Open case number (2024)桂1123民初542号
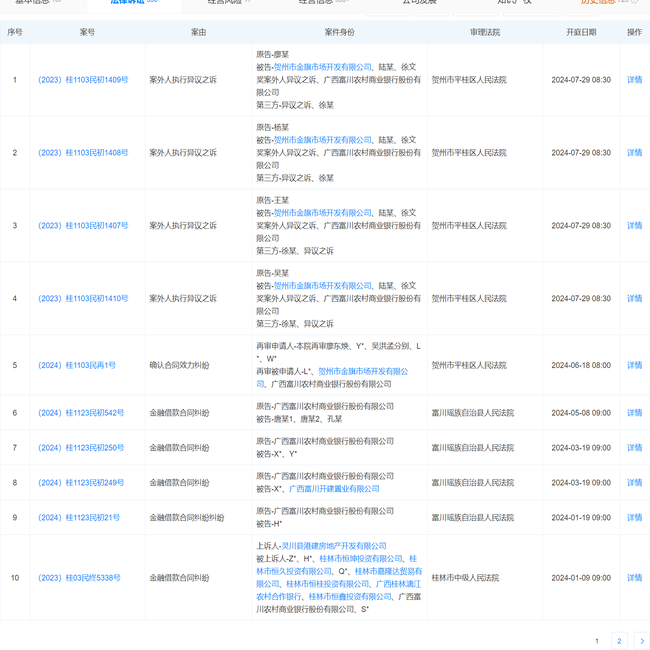Image resolution: width=650 pixels, height=650 pixels. click(81, 413)
